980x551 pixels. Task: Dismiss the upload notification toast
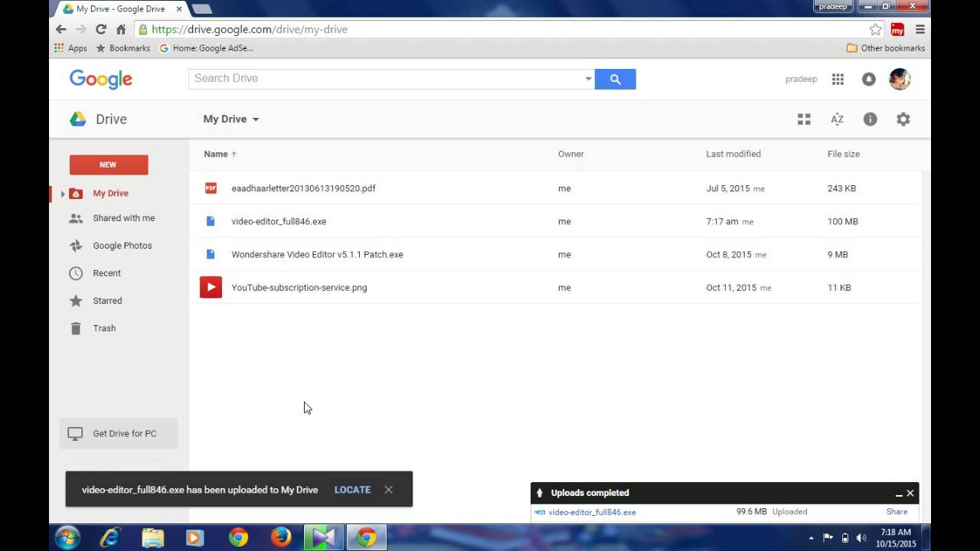click(x=388, y=490)
